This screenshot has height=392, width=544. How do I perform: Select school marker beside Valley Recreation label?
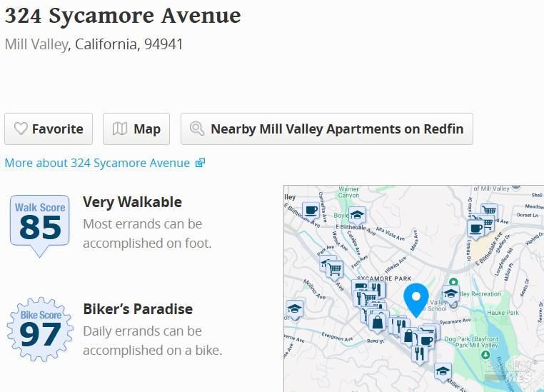click(x=450, y=293)
